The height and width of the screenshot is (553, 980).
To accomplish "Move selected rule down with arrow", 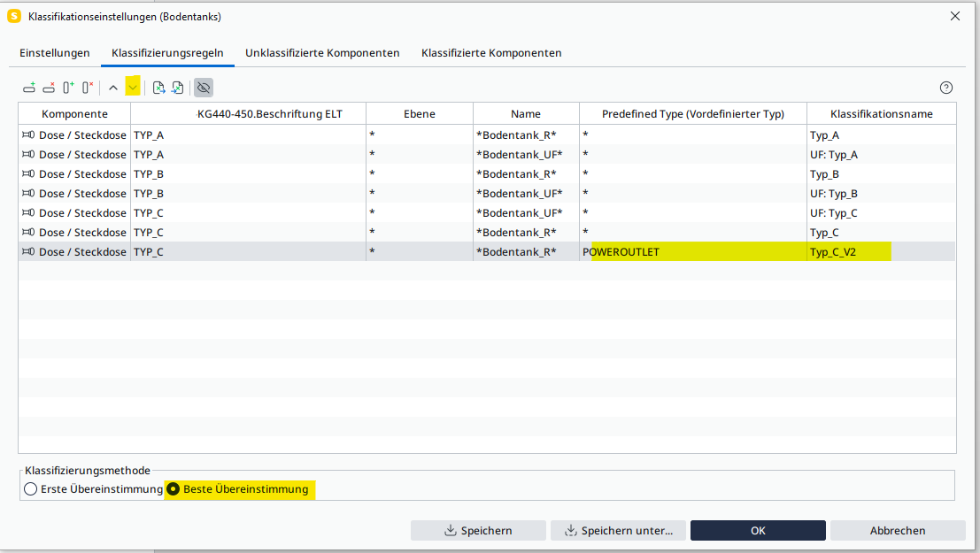I will coord(133,88).
